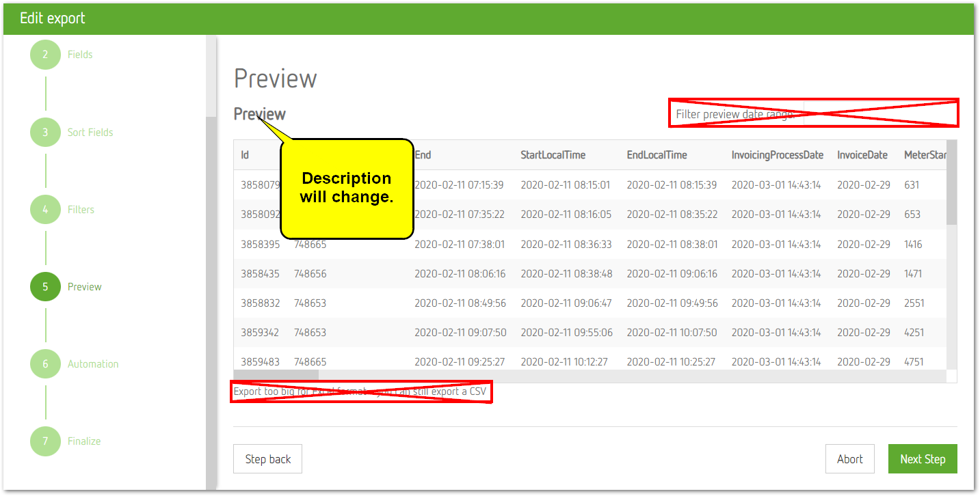
Task: Jump to step 4 Filters
Action: 62,209
